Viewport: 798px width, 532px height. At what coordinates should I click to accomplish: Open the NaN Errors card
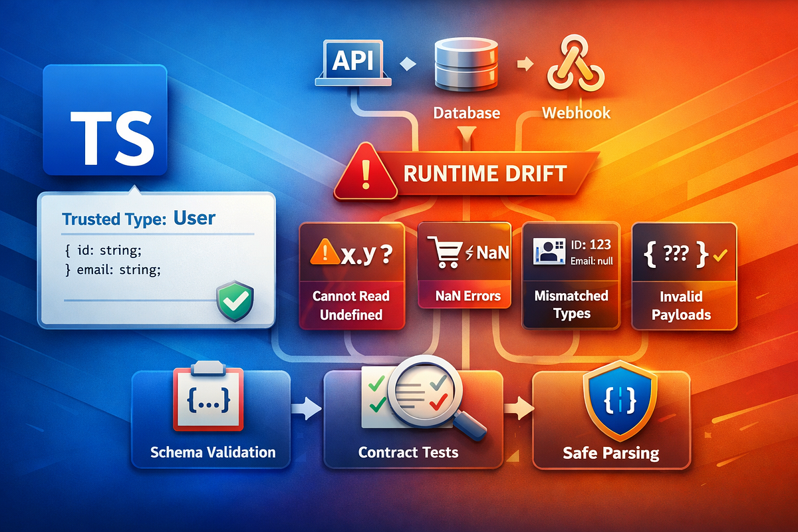[x=464, y=266]
